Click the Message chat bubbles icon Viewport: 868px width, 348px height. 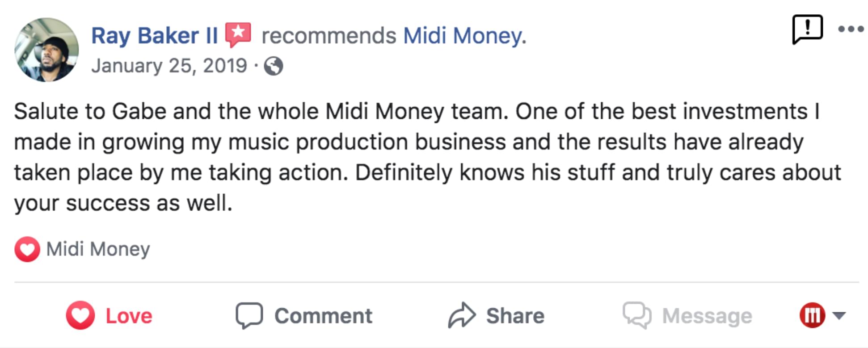coord(636,315)
